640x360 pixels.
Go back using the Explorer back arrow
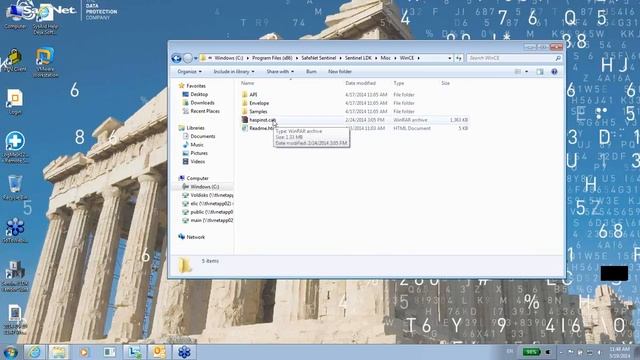pyautogui.click(x=176, y=58)
